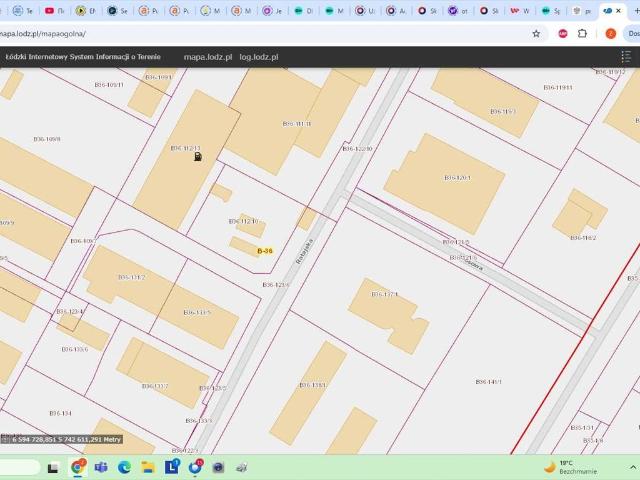Click the red ABP extension icon
640x480 pixels.
[563, 33]
